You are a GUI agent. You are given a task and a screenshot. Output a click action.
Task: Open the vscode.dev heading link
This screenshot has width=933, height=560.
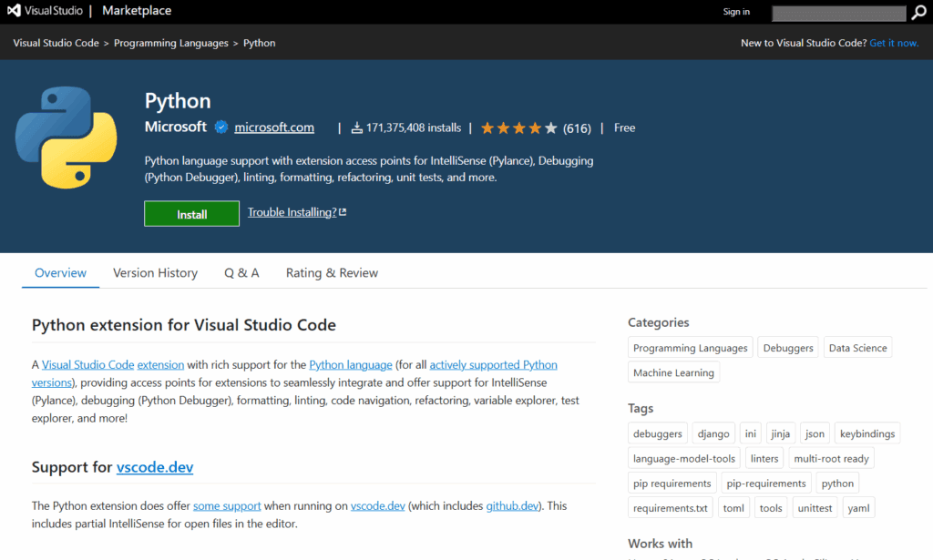point(155,467)
